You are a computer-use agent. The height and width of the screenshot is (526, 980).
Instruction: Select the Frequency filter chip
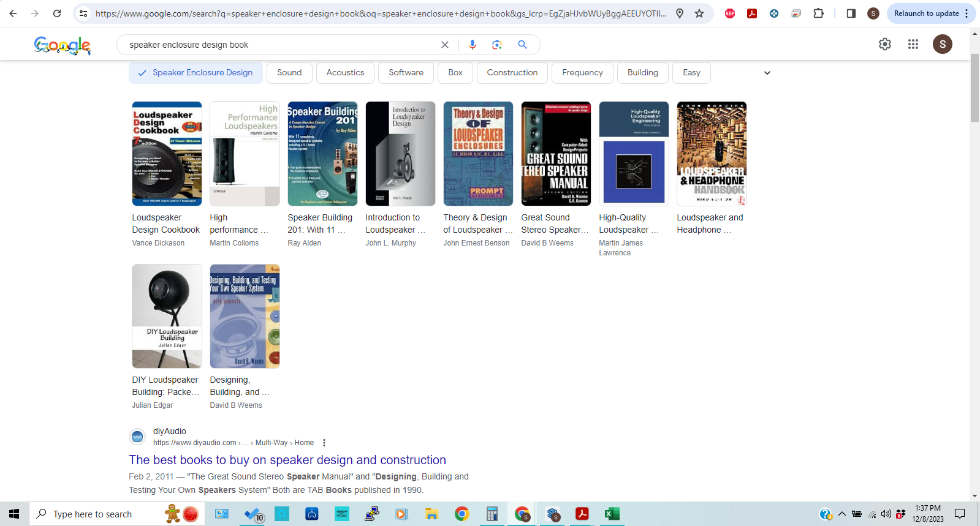[582, 73]
